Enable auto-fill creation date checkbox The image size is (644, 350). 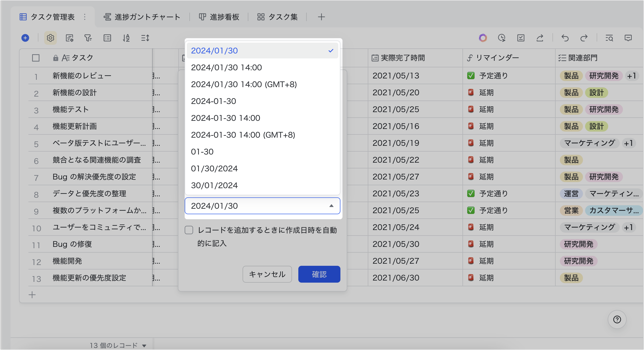point(189,230)
